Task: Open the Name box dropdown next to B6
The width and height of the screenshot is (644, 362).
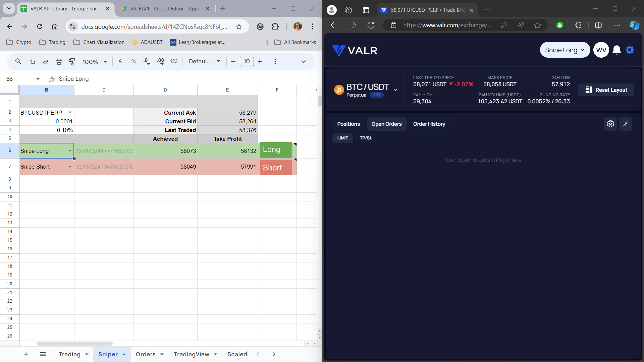Action: click(x=38, y=79)
